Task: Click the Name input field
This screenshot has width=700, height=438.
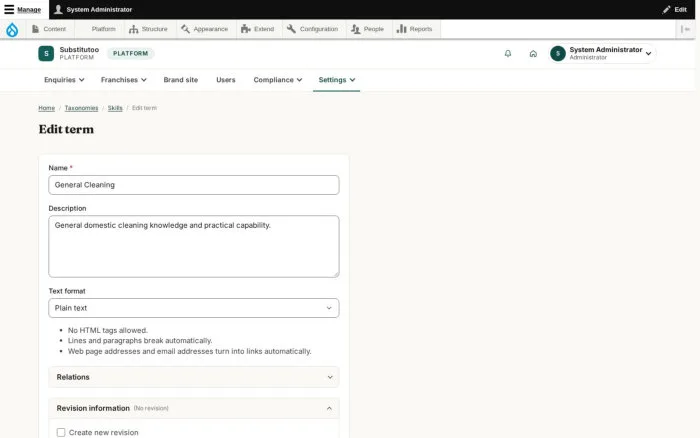Action: [x=194, y=185]
